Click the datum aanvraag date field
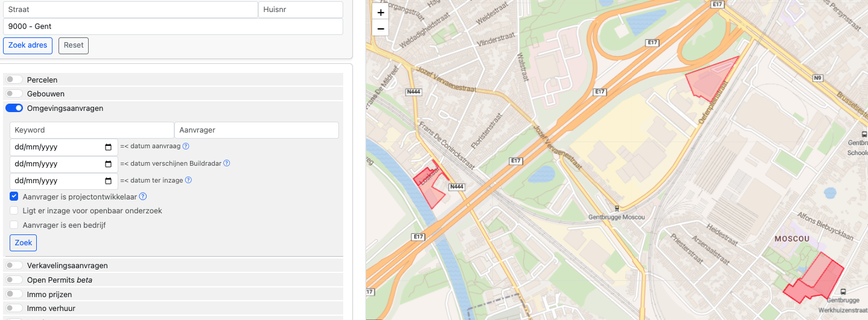This screenshot has height=320, width=868. point(64,147)
